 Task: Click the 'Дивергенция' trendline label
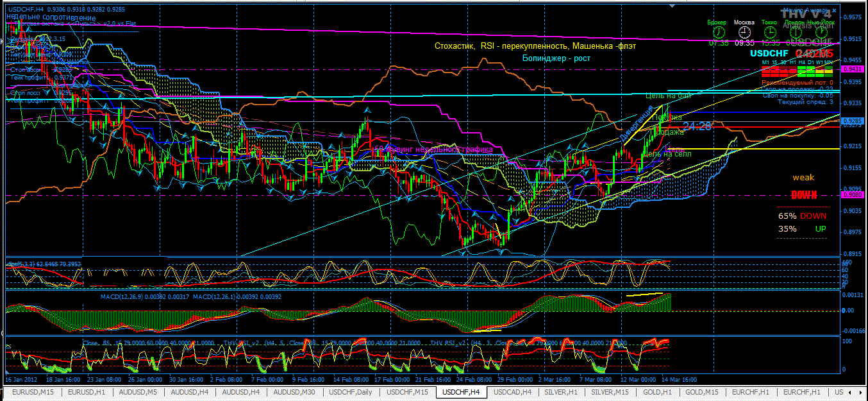[636, 123]
